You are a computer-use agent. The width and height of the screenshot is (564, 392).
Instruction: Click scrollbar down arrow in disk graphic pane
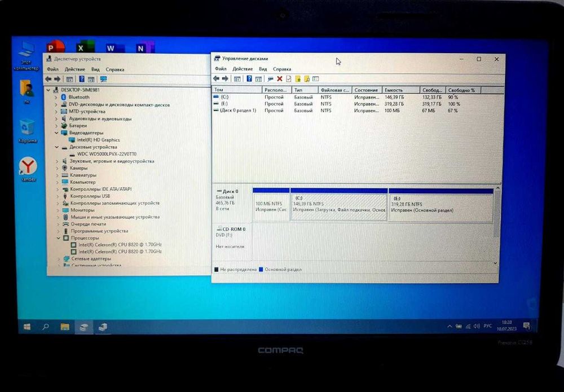[495, 263]
